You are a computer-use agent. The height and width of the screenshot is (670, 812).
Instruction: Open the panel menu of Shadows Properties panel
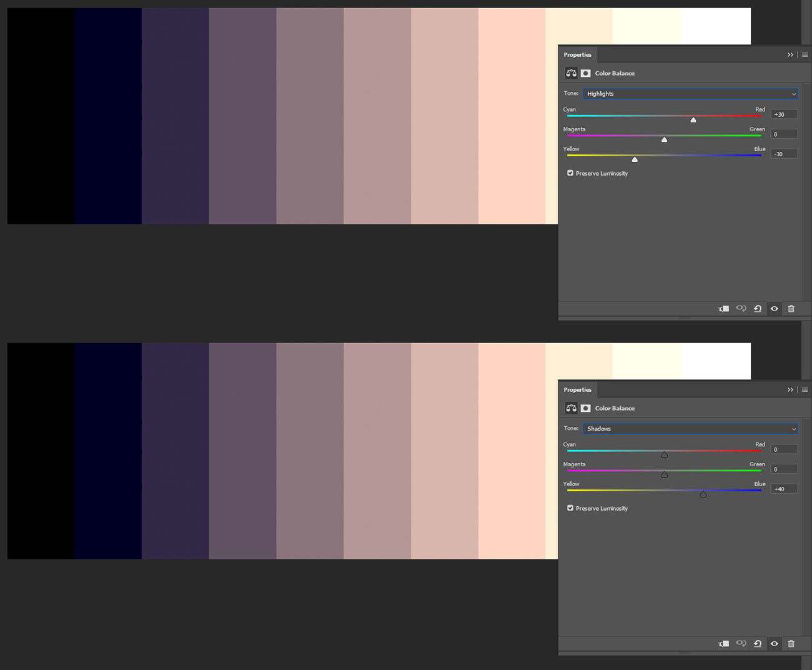(805, 390)
